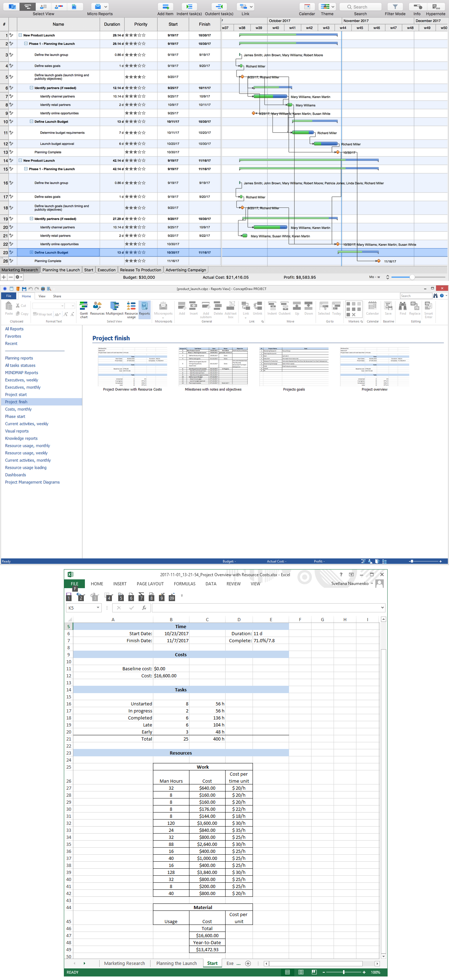The width and height of the screenshot is (449, 980).
Task: Open the Excel Name Box dropdown
Action: coord(98,607)
